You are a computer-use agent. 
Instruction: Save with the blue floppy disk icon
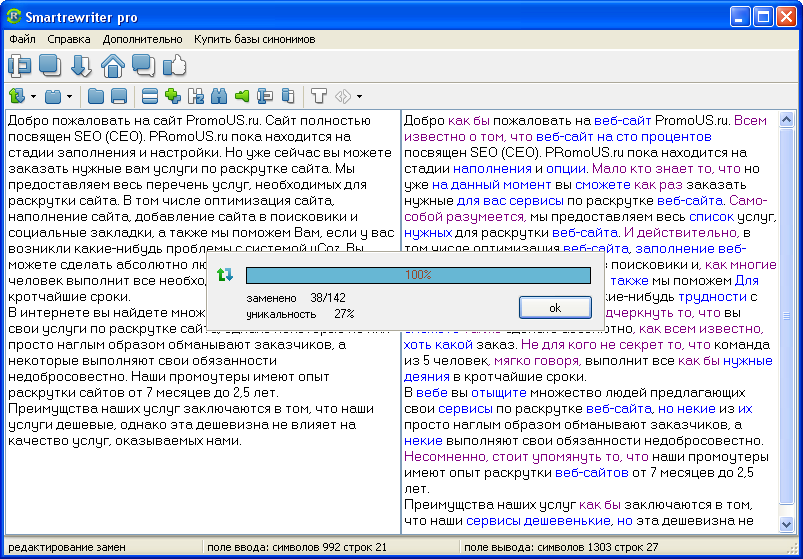tap(119, 96)
